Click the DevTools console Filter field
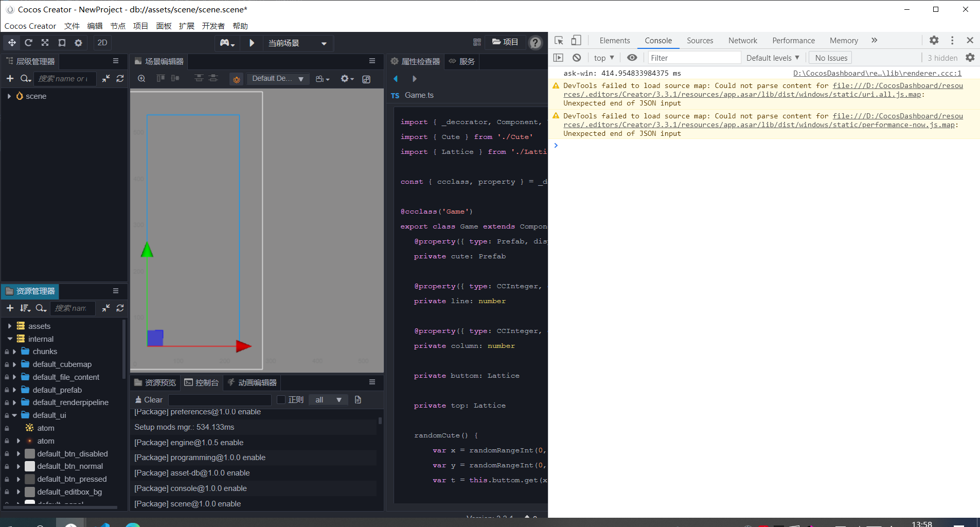980x527 pixels. click(x=694, y=58)
